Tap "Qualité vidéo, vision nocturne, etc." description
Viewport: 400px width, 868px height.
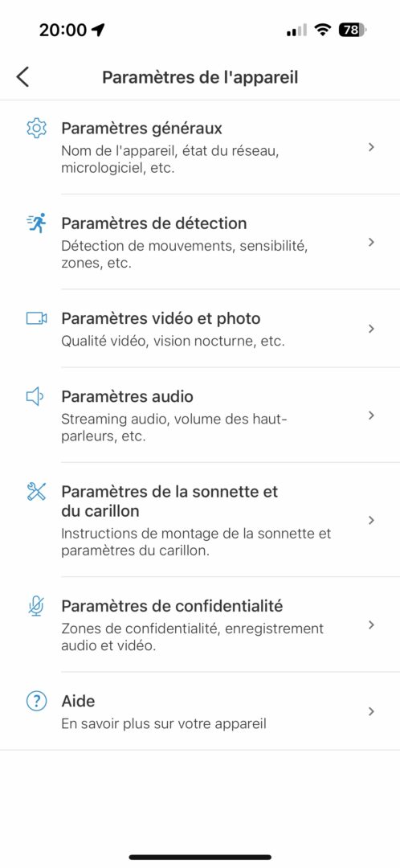coord(173,341)
